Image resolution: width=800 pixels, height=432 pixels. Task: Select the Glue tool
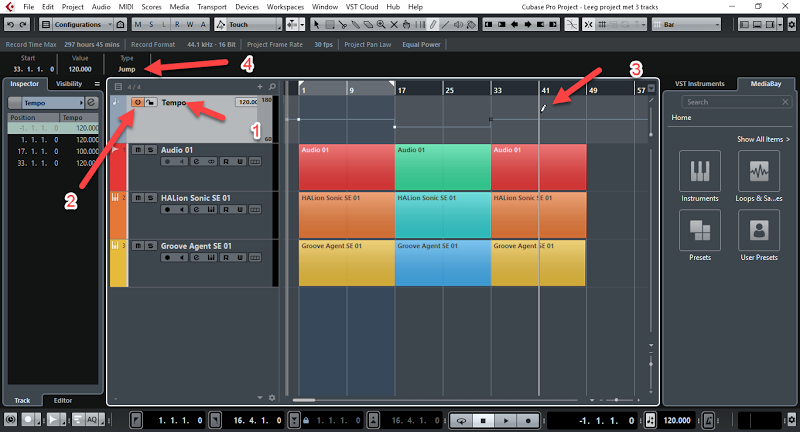coord(355,24)
